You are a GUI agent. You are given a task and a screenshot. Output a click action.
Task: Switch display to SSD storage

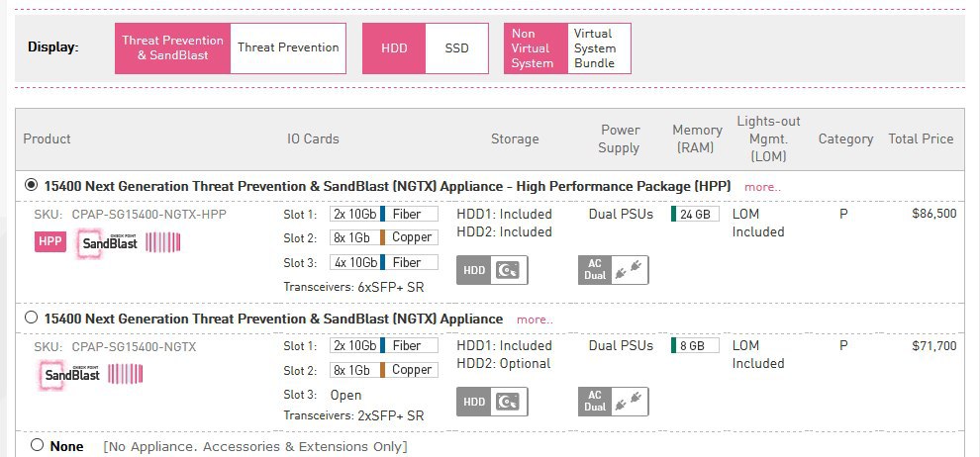pos(456,47)
